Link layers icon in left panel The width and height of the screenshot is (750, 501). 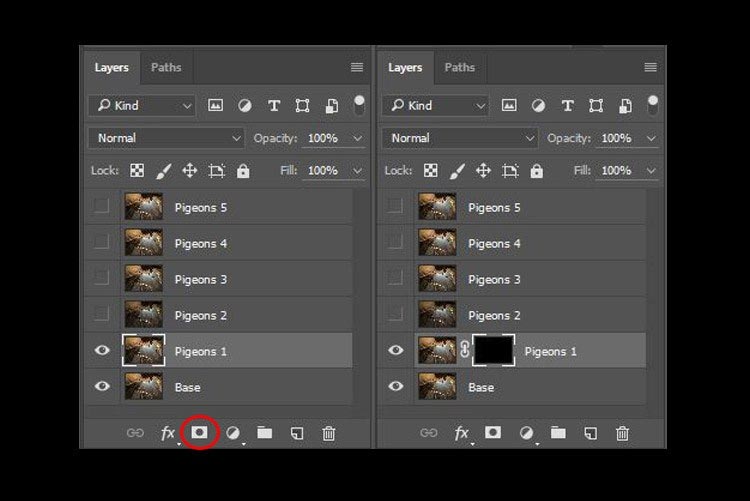(x=135, y=433)
